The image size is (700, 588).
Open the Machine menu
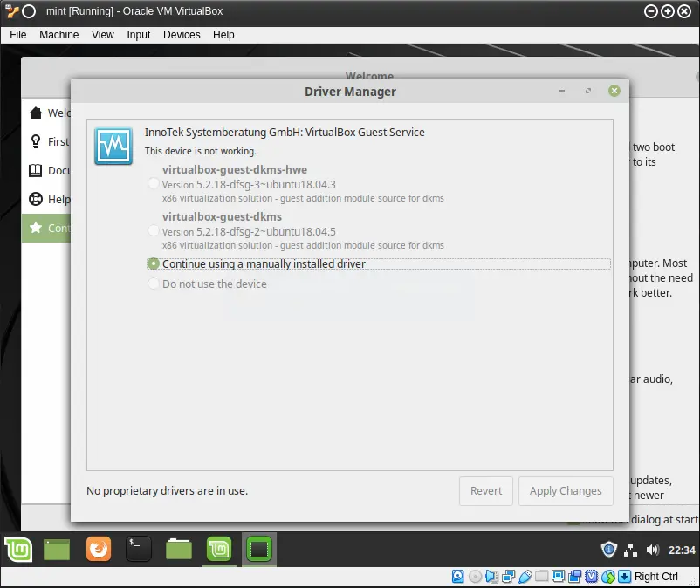point(59,35)
